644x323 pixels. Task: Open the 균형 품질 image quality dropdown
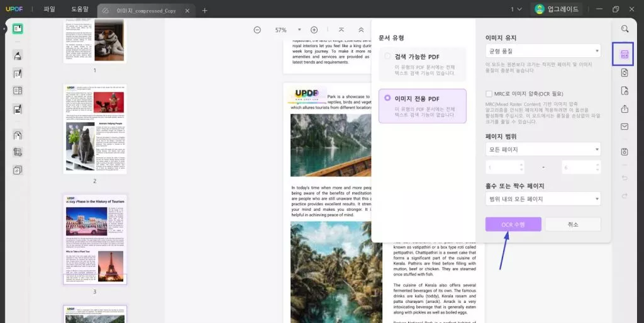(543, 51)
